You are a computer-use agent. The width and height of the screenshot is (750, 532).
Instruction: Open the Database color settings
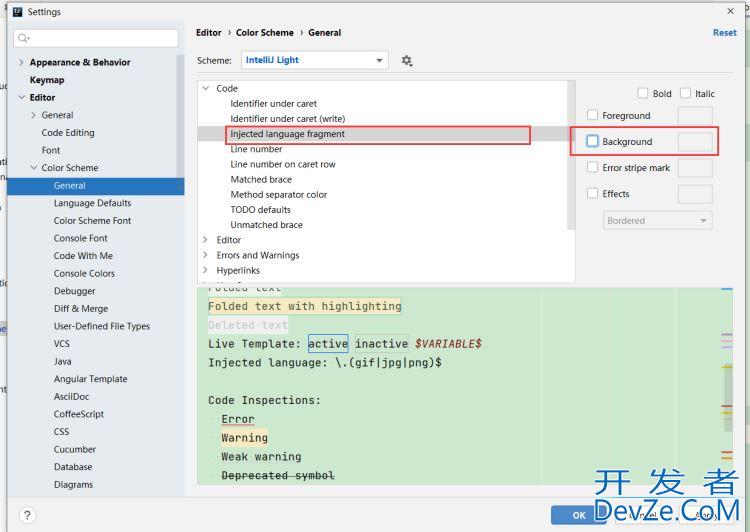73,466
